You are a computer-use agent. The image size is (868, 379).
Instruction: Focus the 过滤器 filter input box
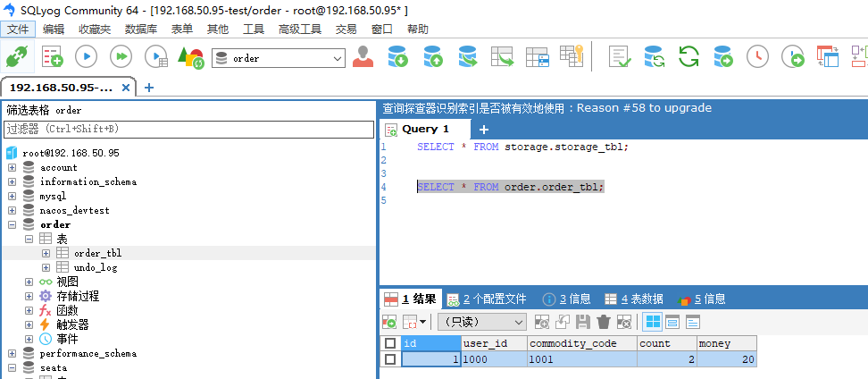189,129
